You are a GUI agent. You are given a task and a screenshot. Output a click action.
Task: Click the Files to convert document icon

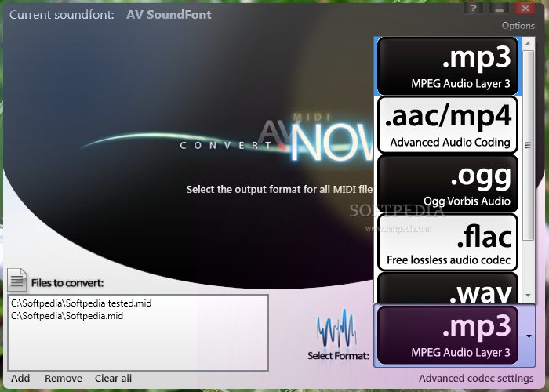pos(16,280)
